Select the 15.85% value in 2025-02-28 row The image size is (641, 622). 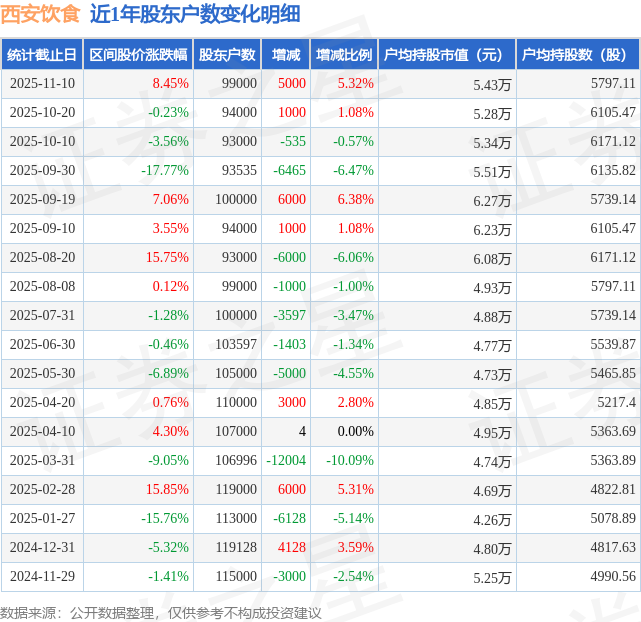(168, 490)
